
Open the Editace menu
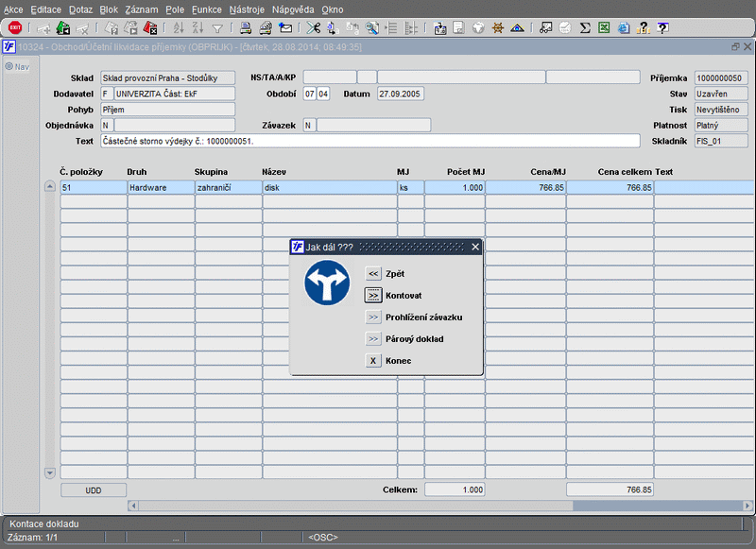point(45,9)
